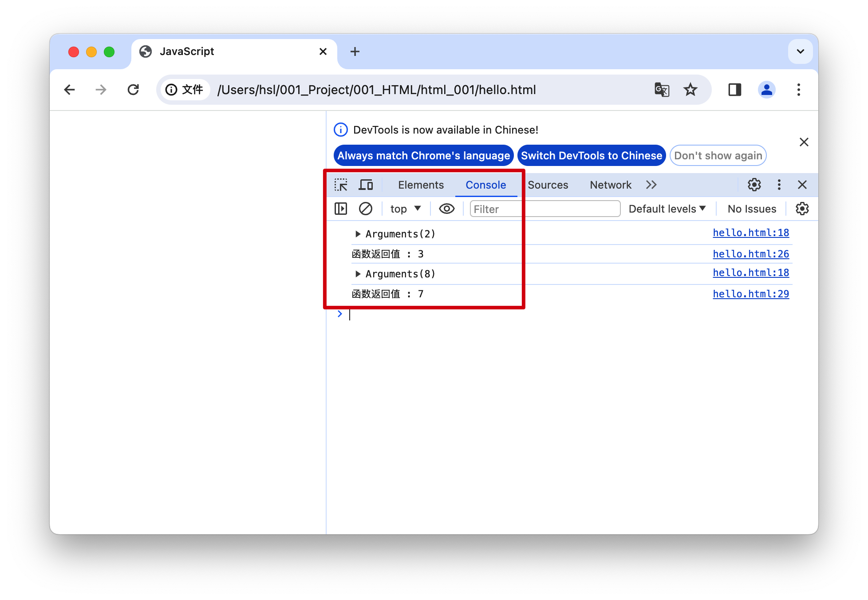
Task: Click the inspect element selector icon
Action: click(341, 185)
